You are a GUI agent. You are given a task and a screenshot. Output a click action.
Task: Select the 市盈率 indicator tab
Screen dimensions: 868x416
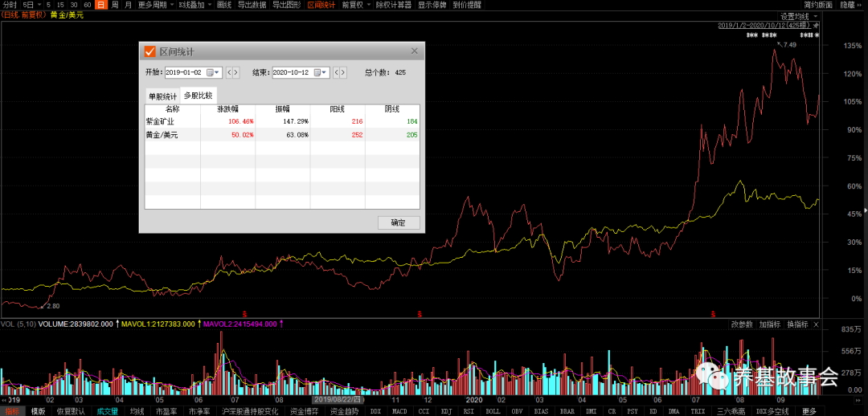pyautogui.click(x=166, y=411)
